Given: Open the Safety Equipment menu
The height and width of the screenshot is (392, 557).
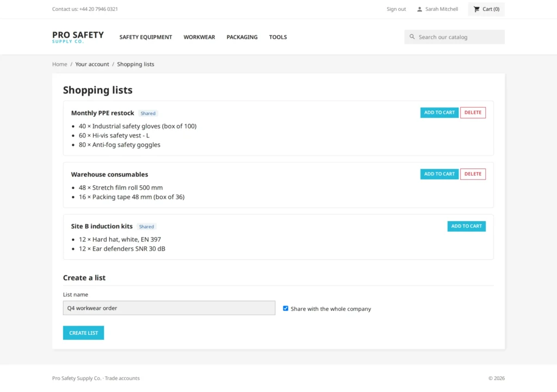Looking at the screenshot, I should (x=146, y=37).
